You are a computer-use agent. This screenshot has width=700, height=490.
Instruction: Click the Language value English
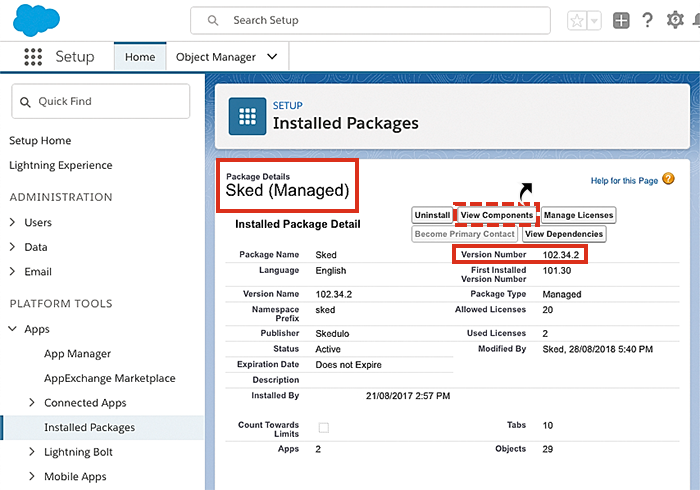(330, 270)
